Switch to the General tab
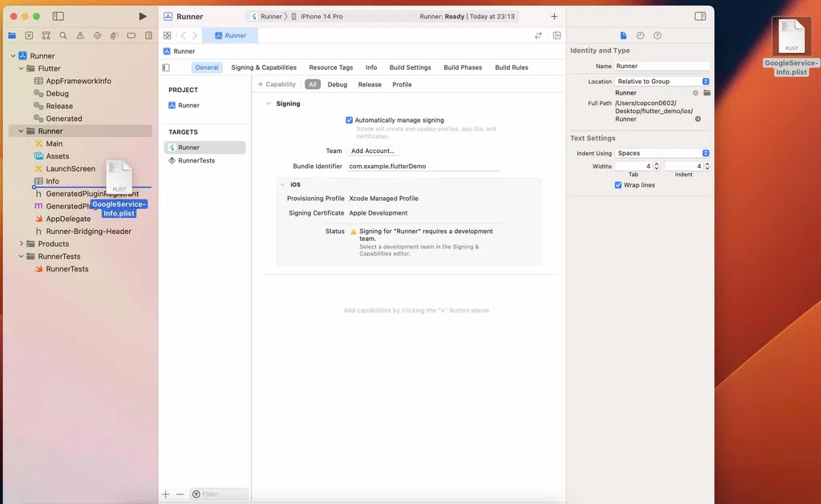The width and height of the screenshot is (821, 504). (207, 67)
